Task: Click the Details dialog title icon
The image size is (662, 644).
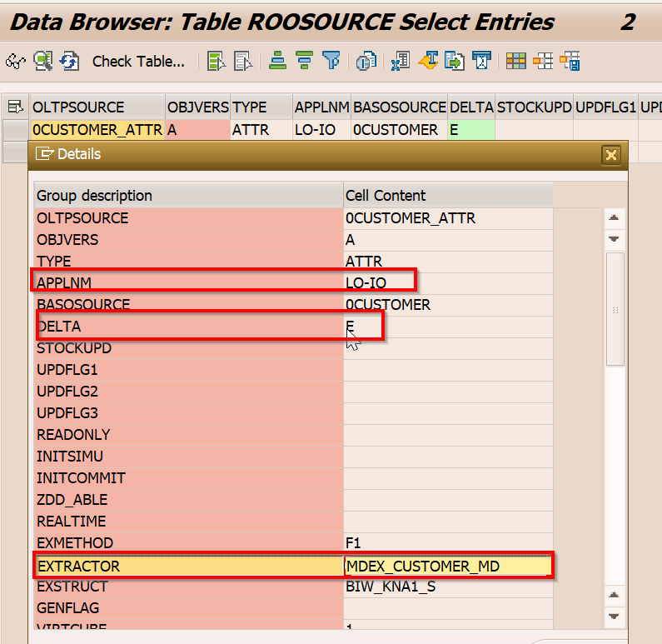Action: (44, 154)
